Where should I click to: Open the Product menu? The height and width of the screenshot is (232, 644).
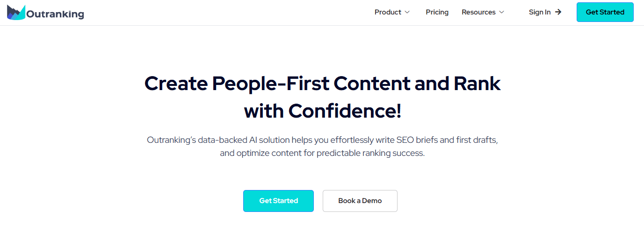pos(388,12)
